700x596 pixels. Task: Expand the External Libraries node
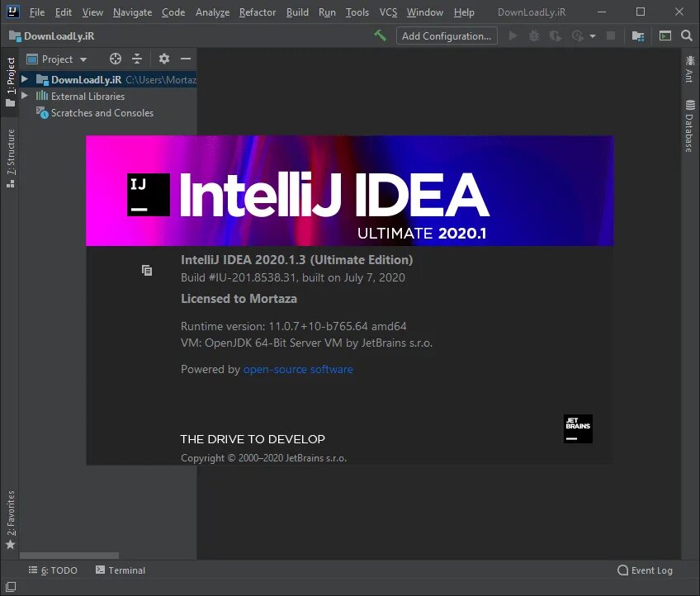(25, 96)
